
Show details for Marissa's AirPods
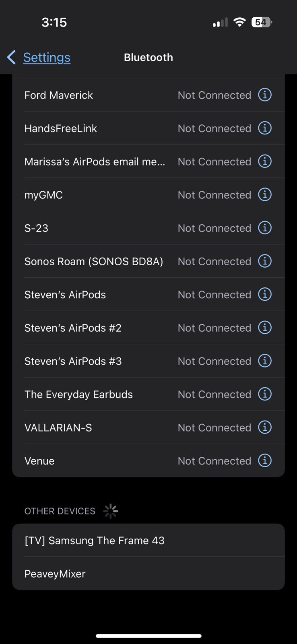point(264,161)
